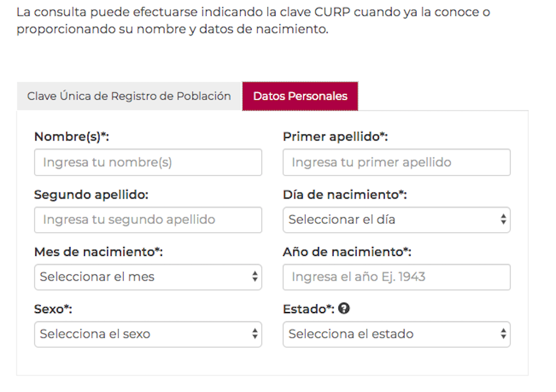Open the Selecciona el sexo dropdown
The width and height of the screenshot is (556, 392).
coord(148,334)
